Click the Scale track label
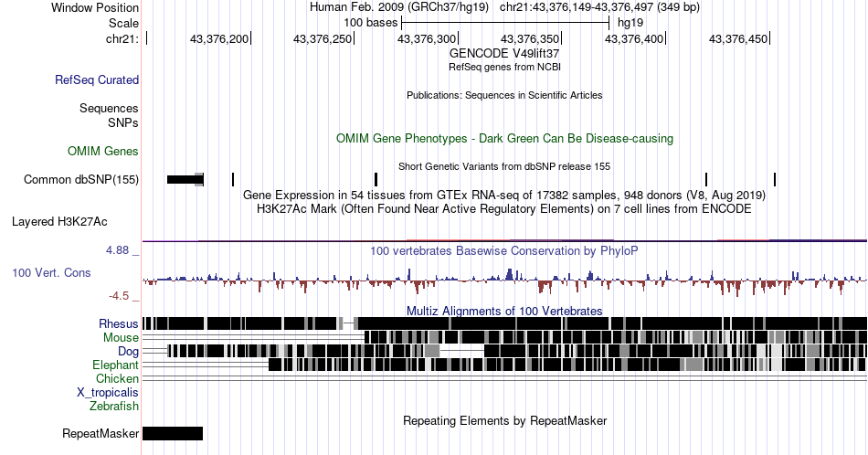868x455 pixels. coord(123,23)
